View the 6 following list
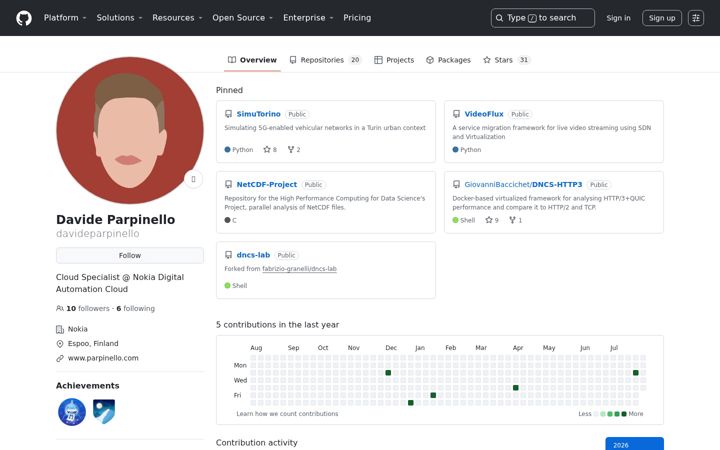The image size is (720, 450). coord(135,309)
